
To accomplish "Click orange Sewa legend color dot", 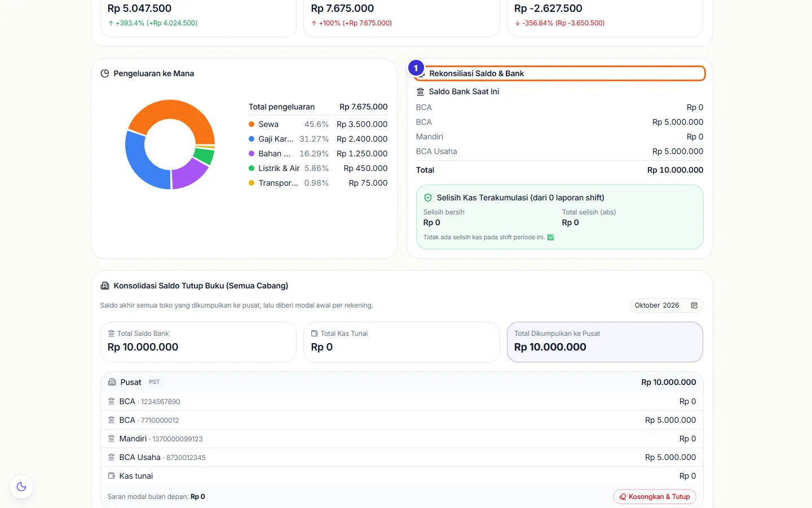I will coord(251,124).
